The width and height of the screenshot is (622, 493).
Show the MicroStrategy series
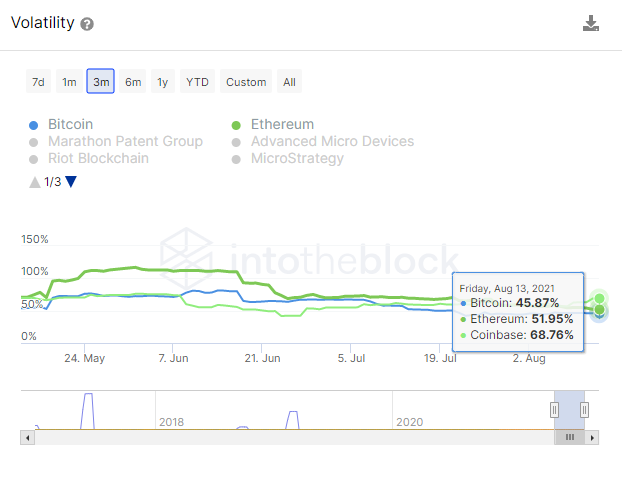click(297, 158)
